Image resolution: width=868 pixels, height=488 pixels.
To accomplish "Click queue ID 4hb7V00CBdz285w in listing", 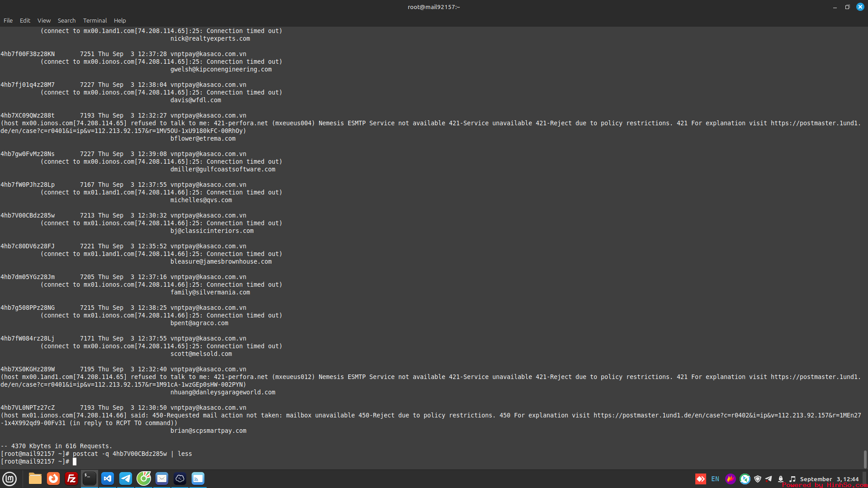I will coord(28,215).
